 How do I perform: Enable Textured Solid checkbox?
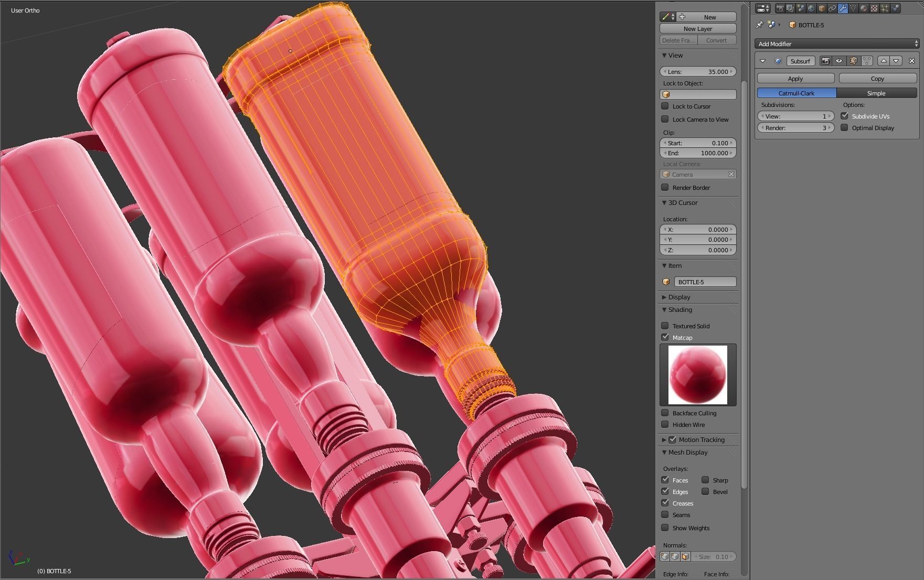click(x=665, y=326)
